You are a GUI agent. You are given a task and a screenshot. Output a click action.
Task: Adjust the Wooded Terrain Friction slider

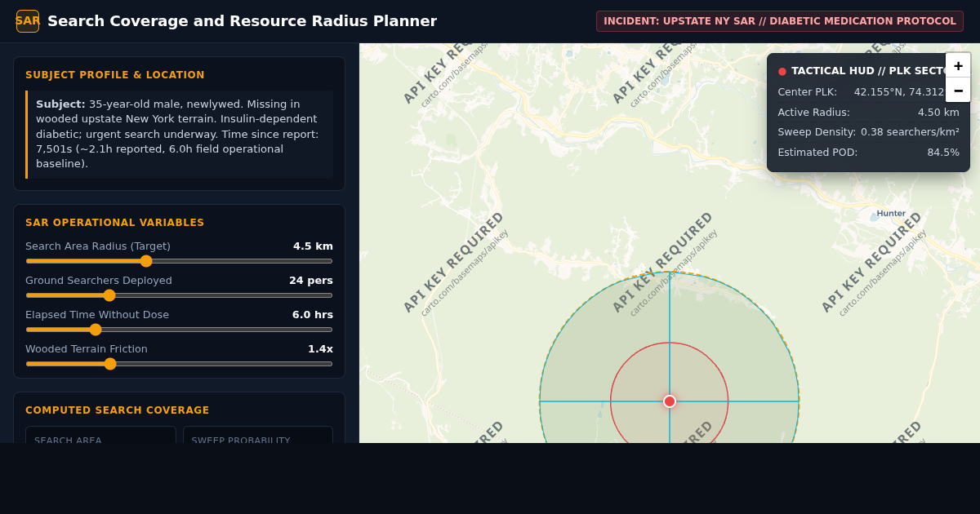click(x=179, y=364)
